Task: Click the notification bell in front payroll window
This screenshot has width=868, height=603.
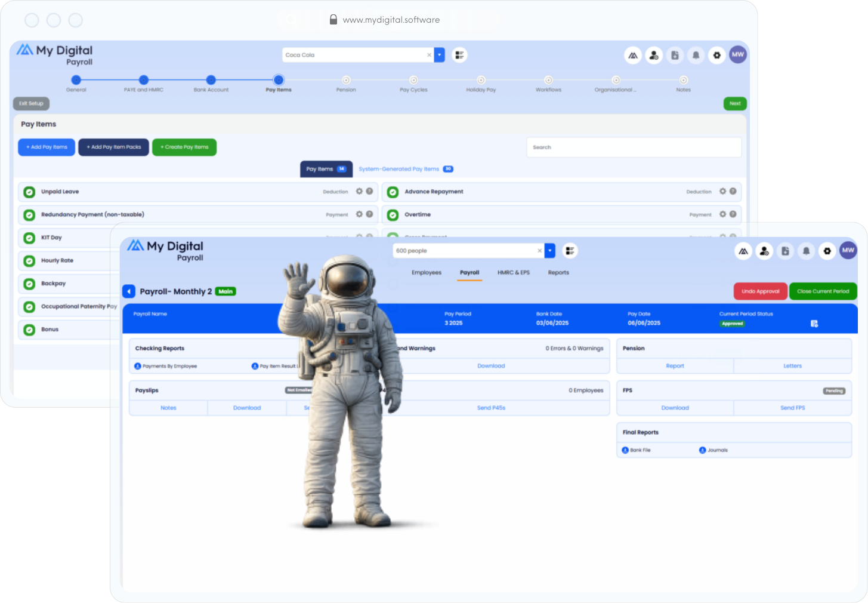Action: 806,251
